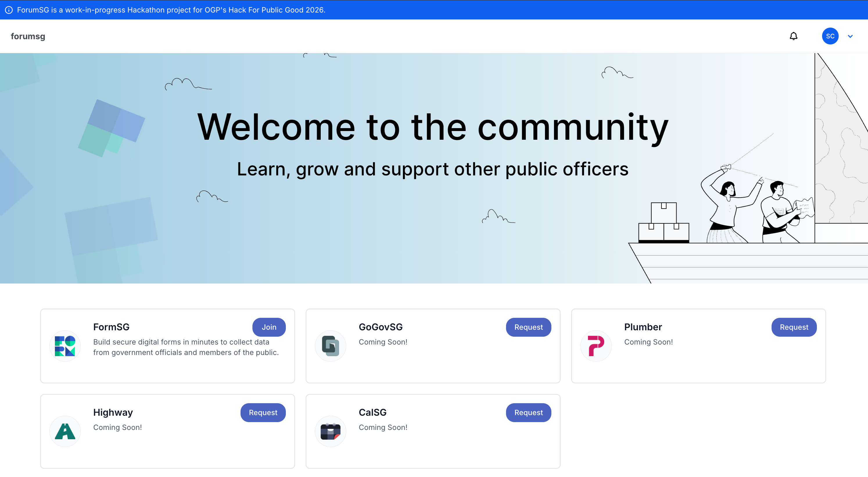This screenshot has width=868, height=477.
Task: Click the info icon in the blue banner
Action: pyautogui.click(x=8, y=10)
